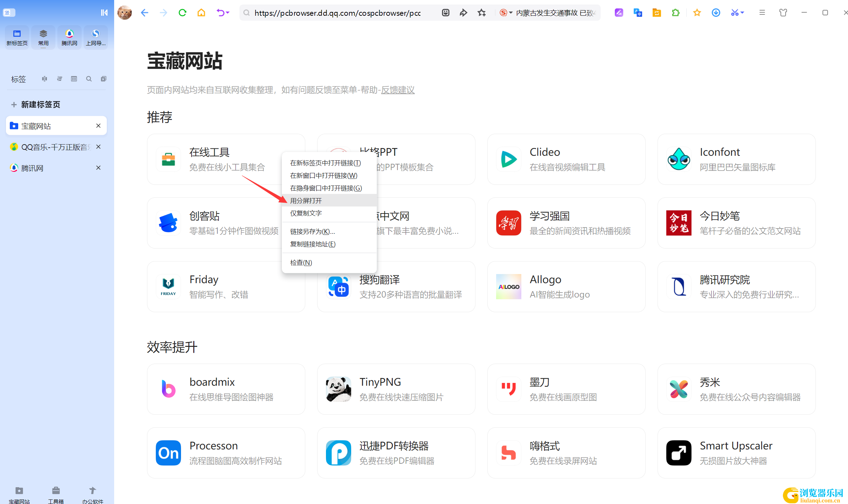Click the Friday logo icon

tap(168, 287)
